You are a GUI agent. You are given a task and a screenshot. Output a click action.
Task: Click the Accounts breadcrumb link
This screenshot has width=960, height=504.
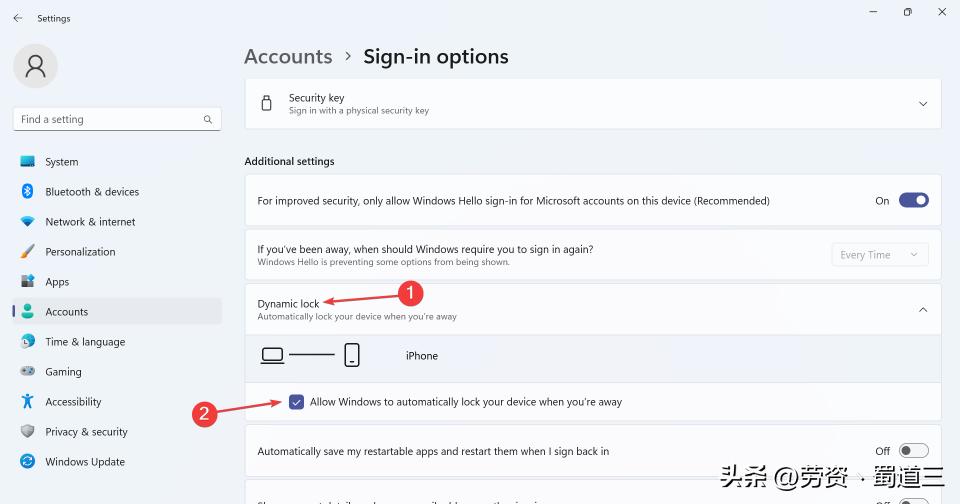click(288, 56)
